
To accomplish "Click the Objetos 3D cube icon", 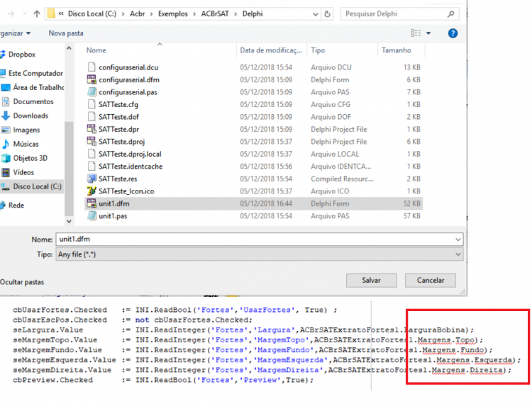I will 6,158.
